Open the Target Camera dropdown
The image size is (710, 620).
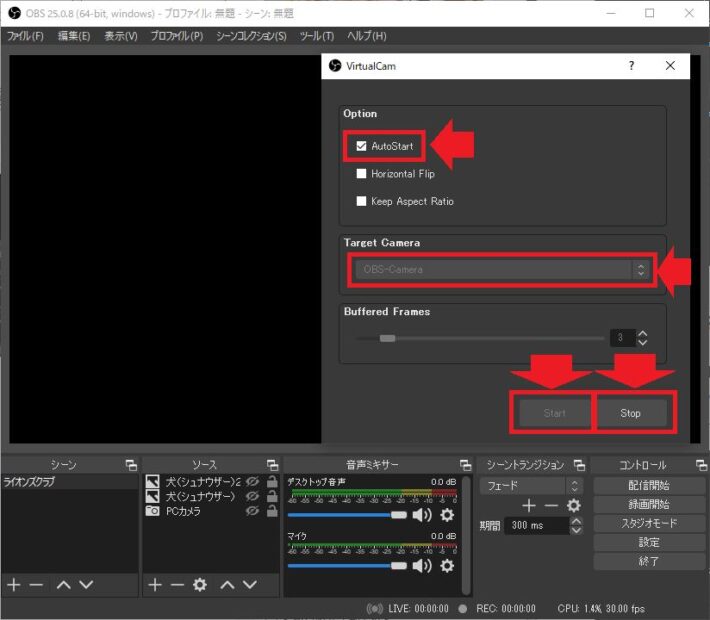(502, 270)
